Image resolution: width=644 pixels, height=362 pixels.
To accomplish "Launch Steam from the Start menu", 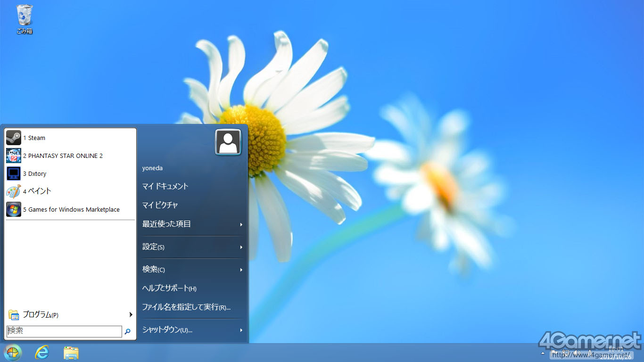I will [x=70, y=138].
